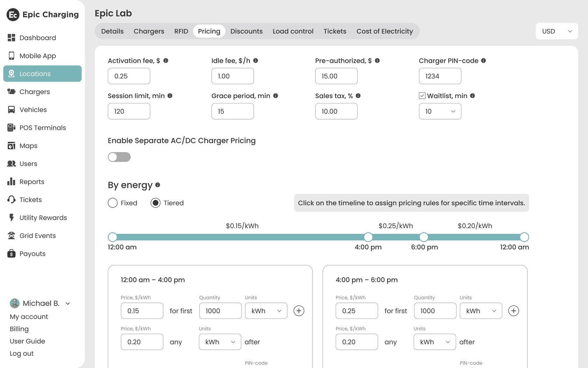The height and width of the screenshot is (368, 588).
Task: Click the POS Terminals icon
Action: (x=12, y=128)
